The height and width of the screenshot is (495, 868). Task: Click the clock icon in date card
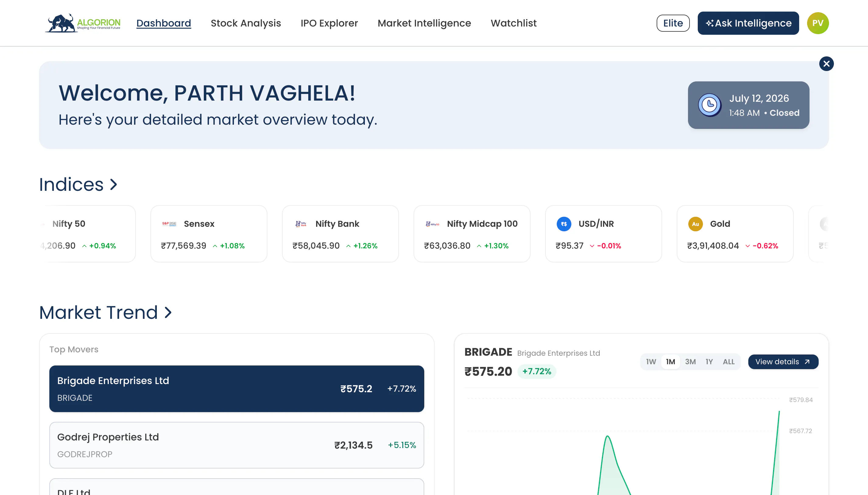pyautogui.click(x=709, y=105)
